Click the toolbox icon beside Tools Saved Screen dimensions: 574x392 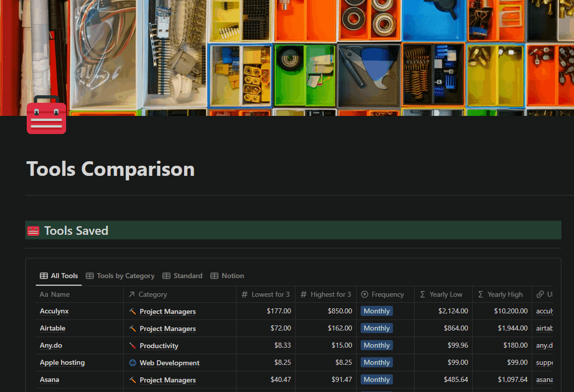point(33,231)
